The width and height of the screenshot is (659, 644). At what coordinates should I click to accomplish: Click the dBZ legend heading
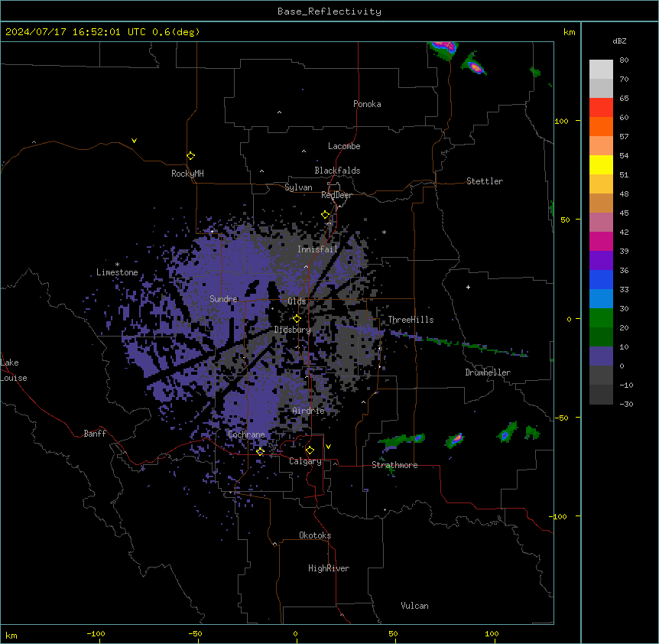pos(619,41)
